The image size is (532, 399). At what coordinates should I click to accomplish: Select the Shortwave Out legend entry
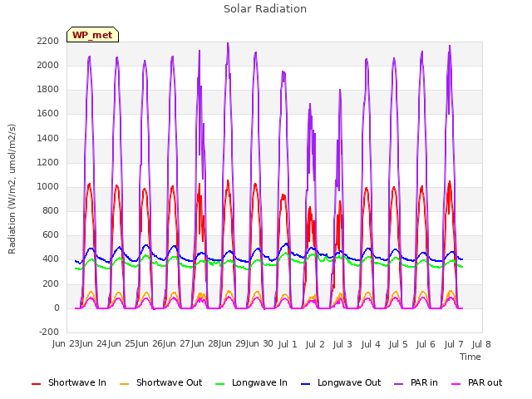(x=160, y=382)
